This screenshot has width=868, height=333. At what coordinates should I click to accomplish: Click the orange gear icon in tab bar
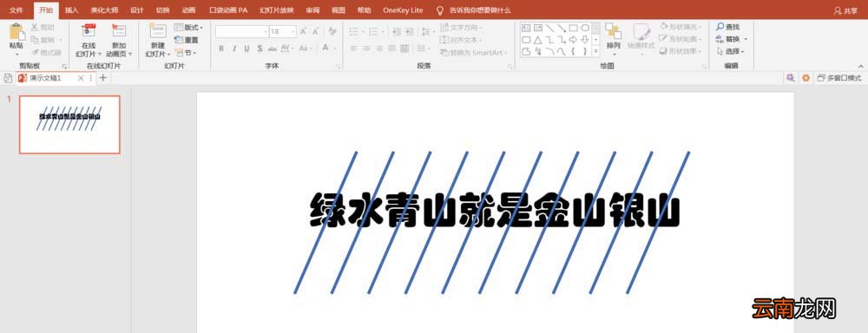806,78
